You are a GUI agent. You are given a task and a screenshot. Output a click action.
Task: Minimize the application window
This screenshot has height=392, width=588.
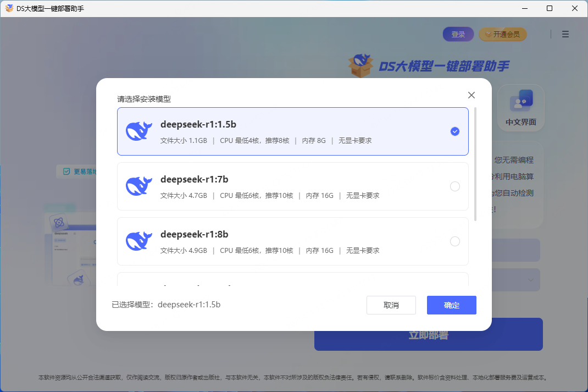[525, 8]
